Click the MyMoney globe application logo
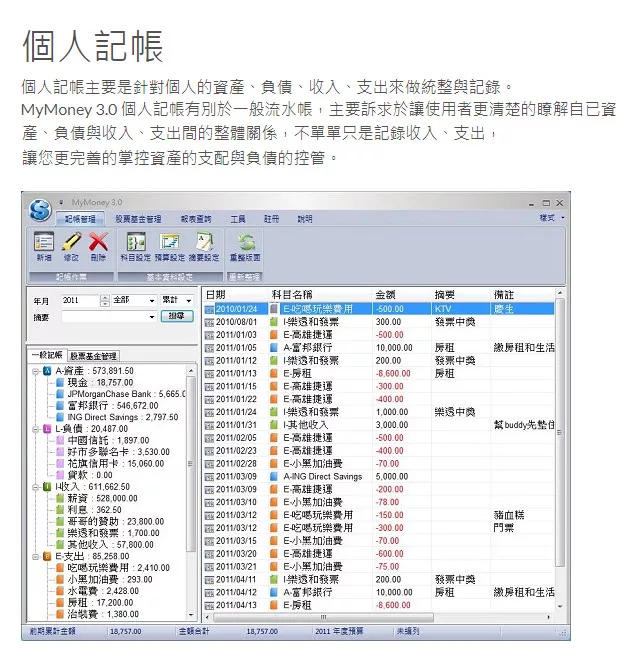The width and height of the screenshot is (638, 668). point(40,211)
